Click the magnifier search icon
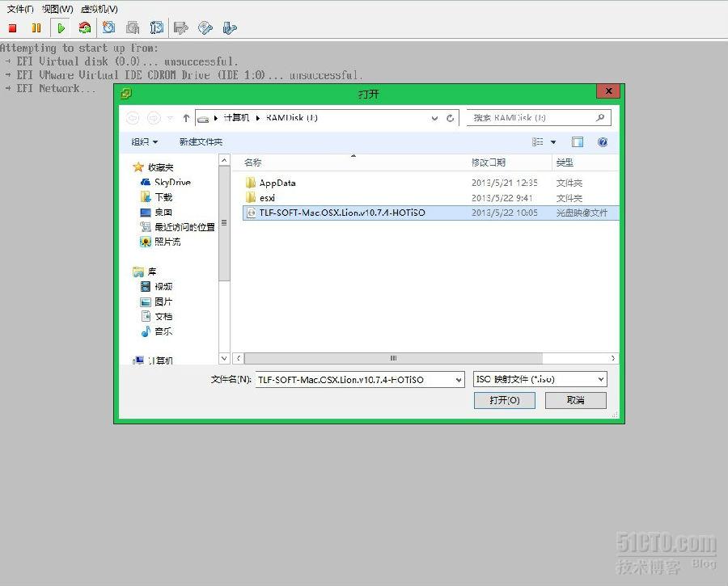This screenshot has width=728, height=586. pos(600,118)
